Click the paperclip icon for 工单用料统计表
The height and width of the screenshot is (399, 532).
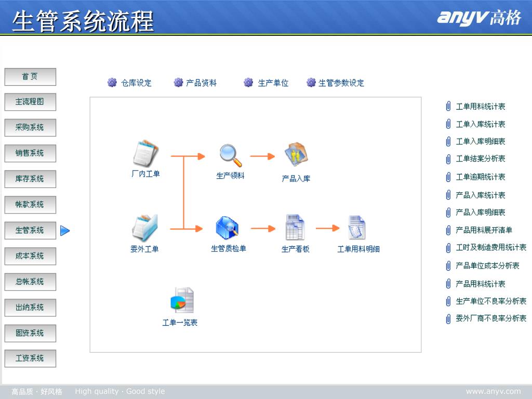[448, 107]
